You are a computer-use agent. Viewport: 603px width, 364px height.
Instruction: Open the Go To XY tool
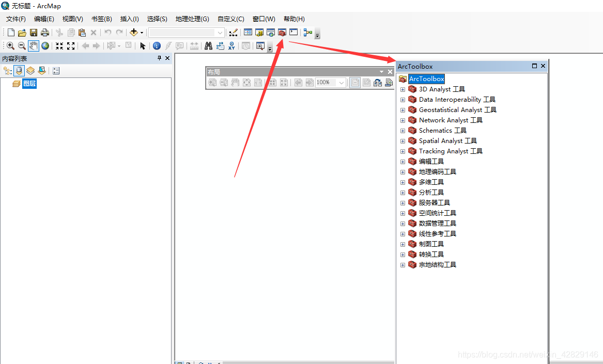(x=231, y=46)
